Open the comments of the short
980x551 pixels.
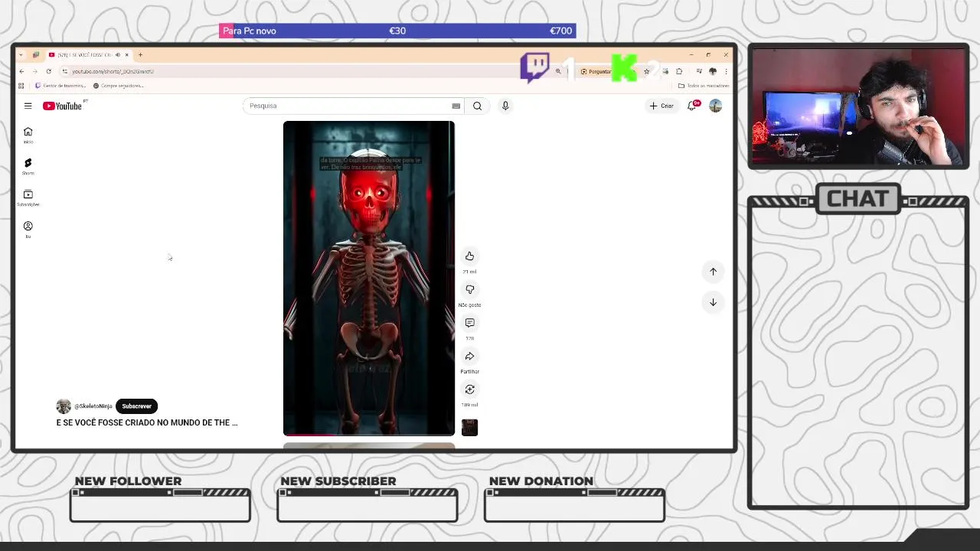tap(469, 323)
